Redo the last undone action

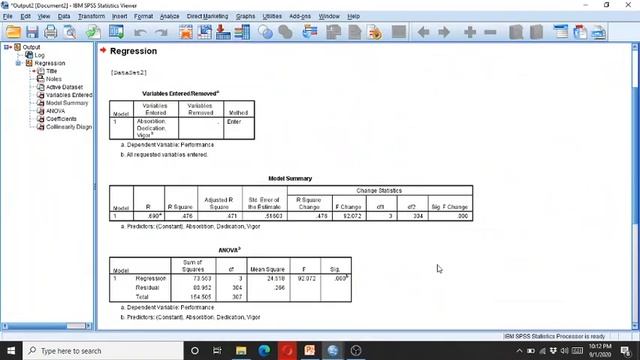pos(161,32)
